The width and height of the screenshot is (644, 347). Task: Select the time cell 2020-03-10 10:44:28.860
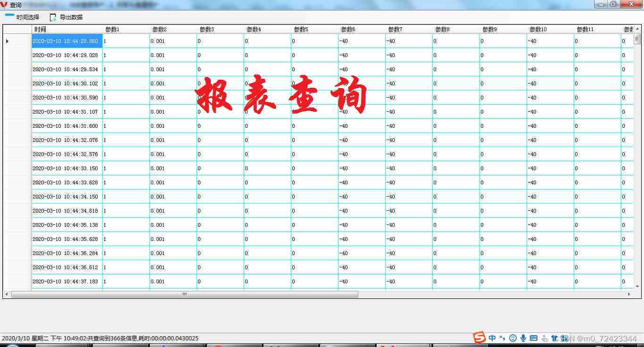coord(67,41)
